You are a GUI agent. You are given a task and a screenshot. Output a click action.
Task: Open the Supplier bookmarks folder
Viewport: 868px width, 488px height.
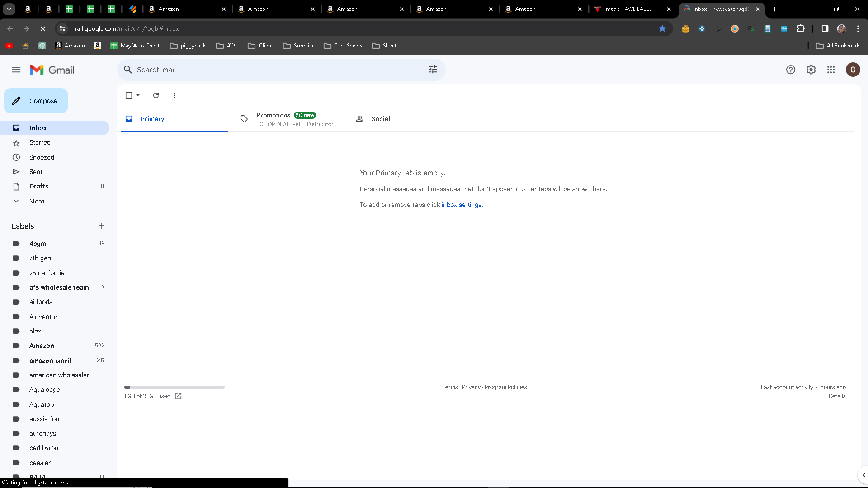click(298, 46)
